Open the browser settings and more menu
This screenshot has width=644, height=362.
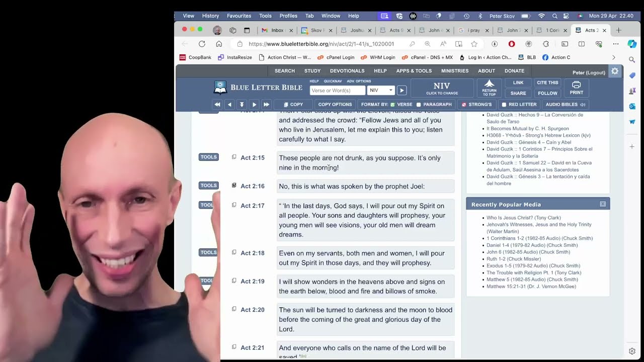point(616,44)
